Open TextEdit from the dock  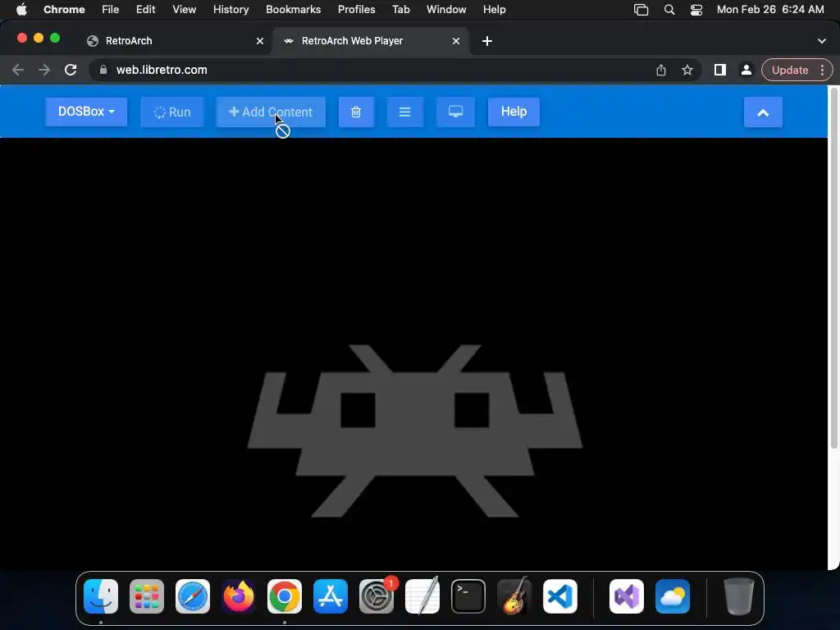coord(422,596)
